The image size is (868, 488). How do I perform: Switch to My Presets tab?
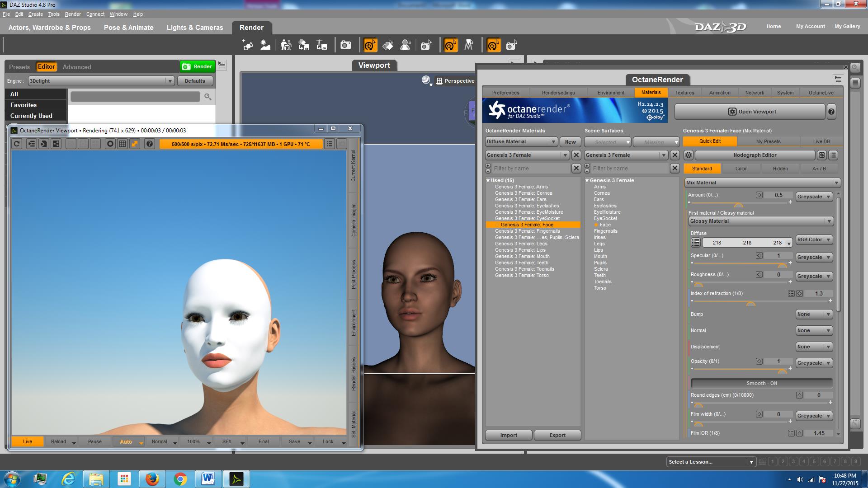coord(768,141)
